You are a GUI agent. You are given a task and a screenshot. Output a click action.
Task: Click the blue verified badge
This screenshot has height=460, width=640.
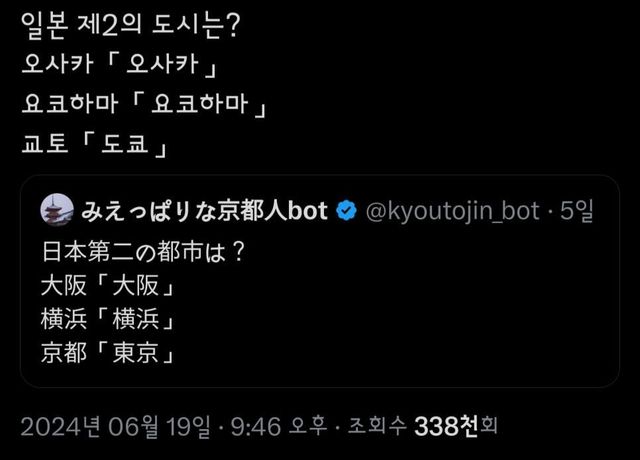pos(347,211)
